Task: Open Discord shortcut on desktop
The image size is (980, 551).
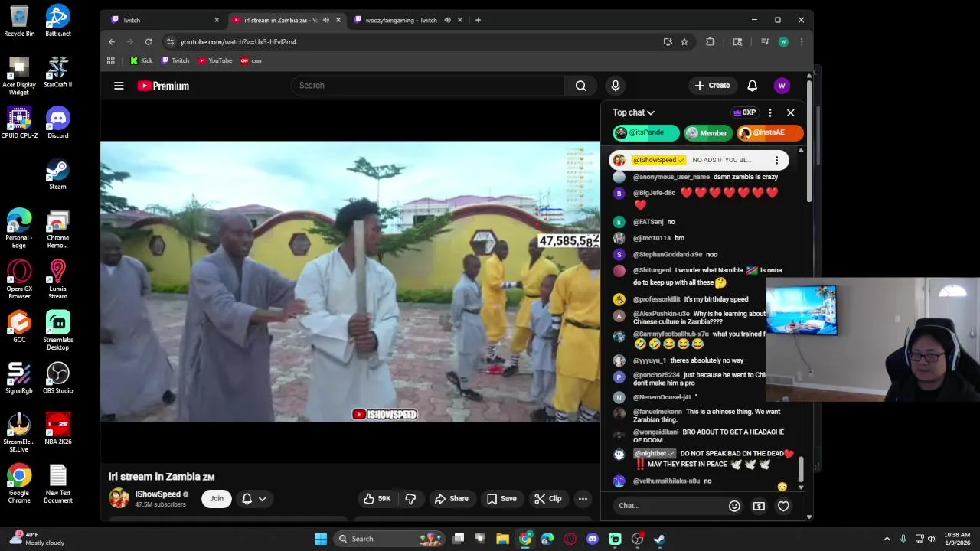Action: [58, 123]
